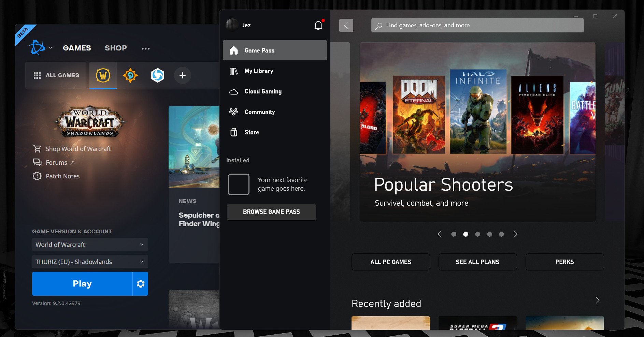Click the magnifier search icon
This screenshot has width=644, height=337.
(x=379, y=26)
